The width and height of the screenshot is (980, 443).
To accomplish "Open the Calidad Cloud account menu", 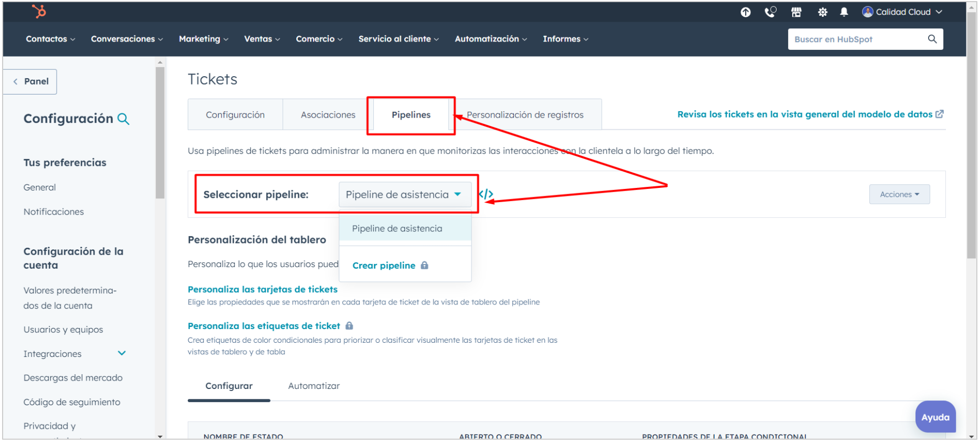I will point(902,12).
